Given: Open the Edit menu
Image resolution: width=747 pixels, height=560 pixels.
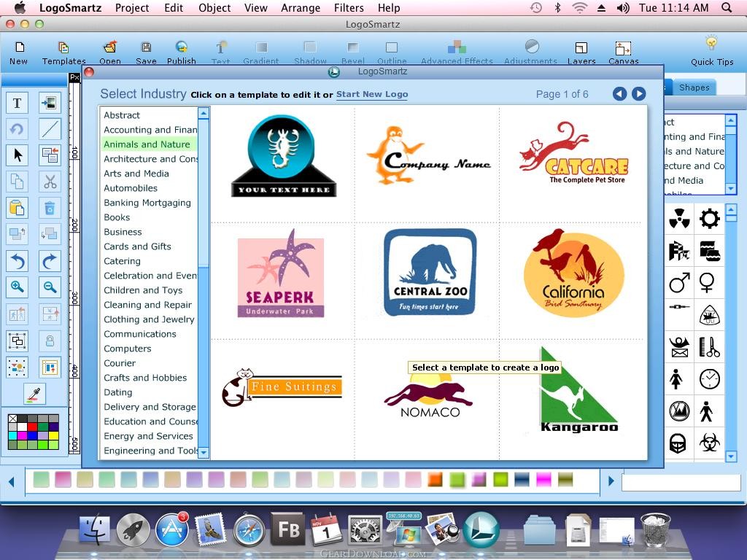Looking at the screenshot, I should (174, 7).
